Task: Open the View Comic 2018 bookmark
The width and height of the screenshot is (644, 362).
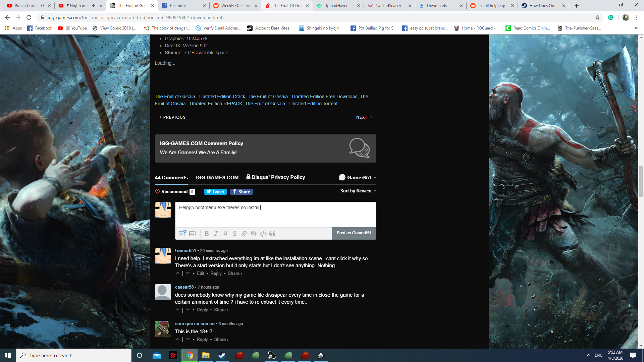Action: point(114,28)
